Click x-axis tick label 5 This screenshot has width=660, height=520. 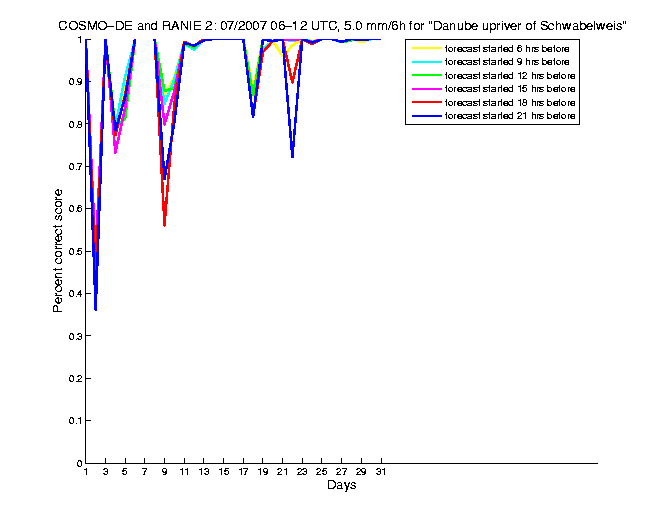(125, 472)
